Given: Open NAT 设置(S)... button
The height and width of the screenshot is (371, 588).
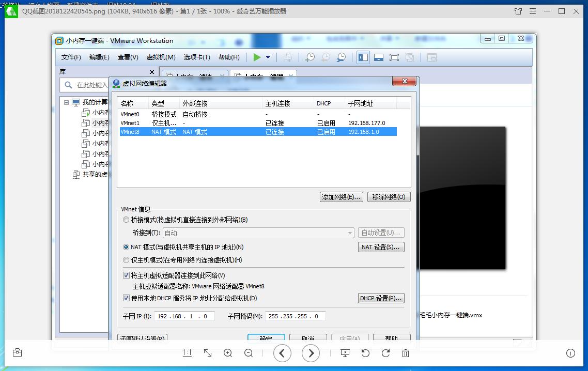Looking at the screenshot, I should [x=381, y=247].
